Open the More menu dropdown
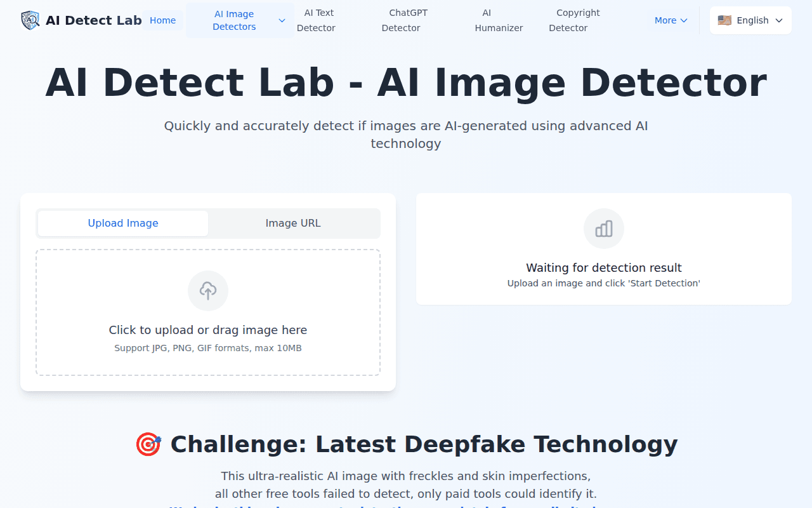The width and height of the screenshot is (812, 508). tap(671, 20)
